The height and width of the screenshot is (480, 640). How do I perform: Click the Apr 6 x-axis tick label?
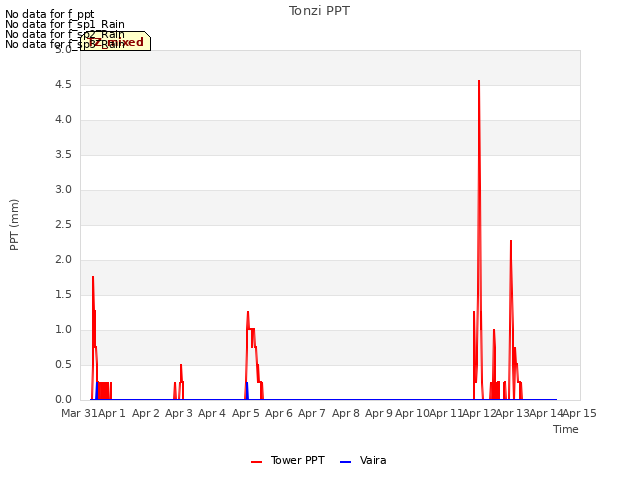point(279,413)
